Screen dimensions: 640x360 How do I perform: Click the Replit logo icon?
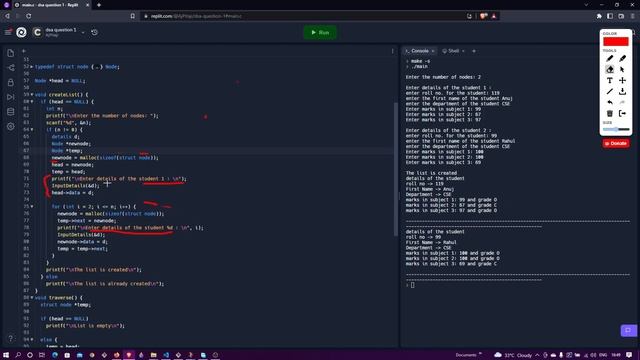point(21,32)
